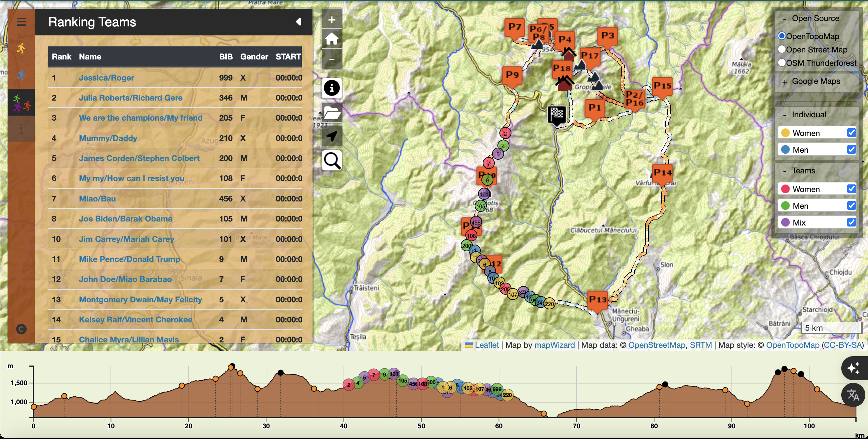The height and width of the screenshot is (439, 868).
Task: Sort by Name column header
Action: click(x=90, y=57)
